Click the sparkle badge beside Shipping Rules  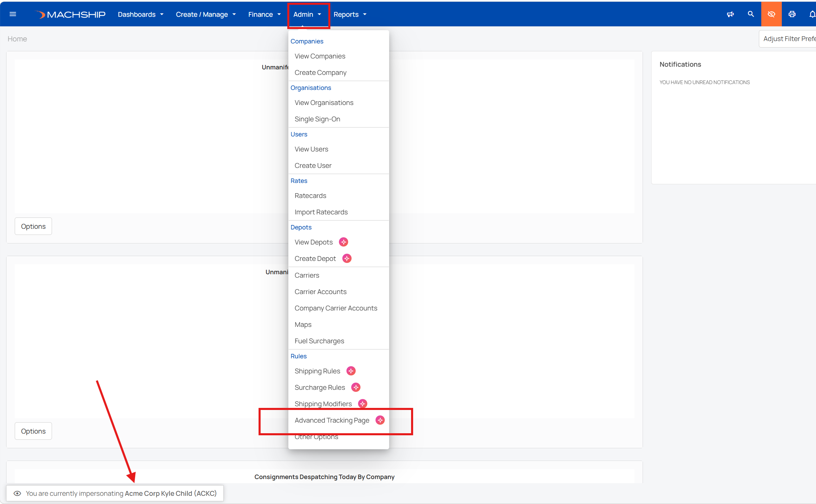pyautogui.click(x=351, y=371)
